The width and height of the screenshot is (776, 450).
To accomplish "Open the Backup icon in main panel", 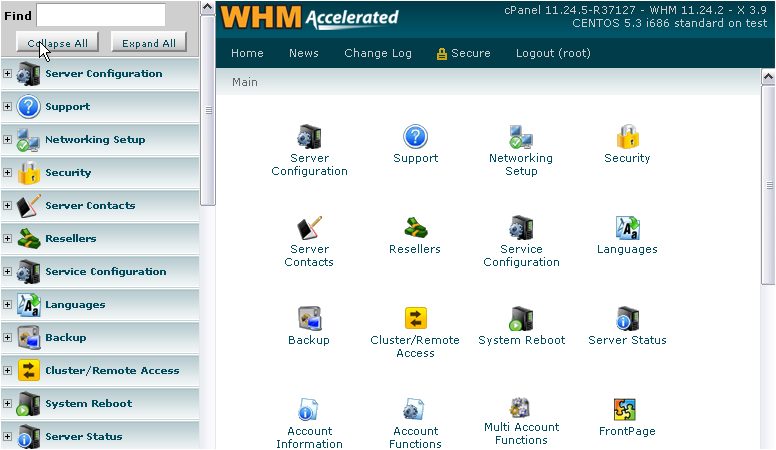I will pyautogui.click(x=309, y=318).
